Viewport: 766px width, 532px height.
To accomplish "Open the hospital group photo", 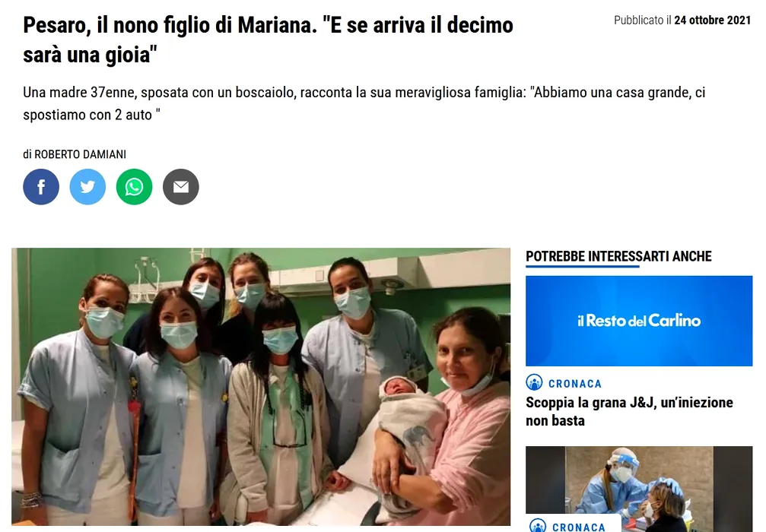I will click(261, 387).
